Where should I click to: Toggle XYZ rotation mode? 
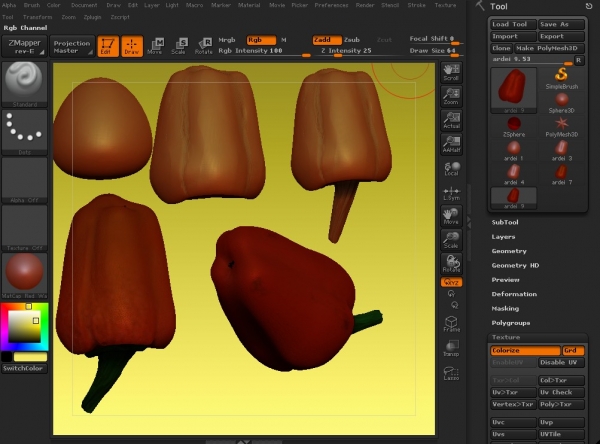click(x=452, y=282)
